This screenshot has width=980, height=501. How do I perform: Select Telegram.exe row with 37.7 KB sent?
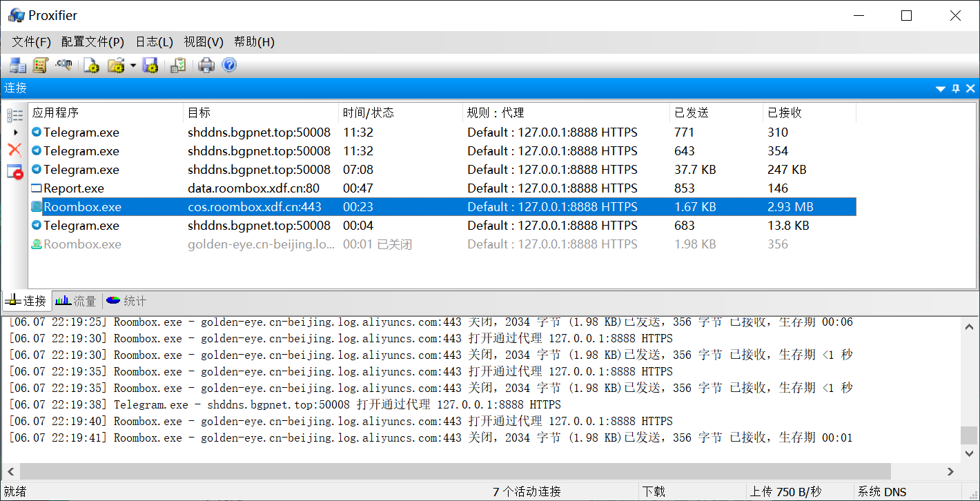tap(442, 170)
